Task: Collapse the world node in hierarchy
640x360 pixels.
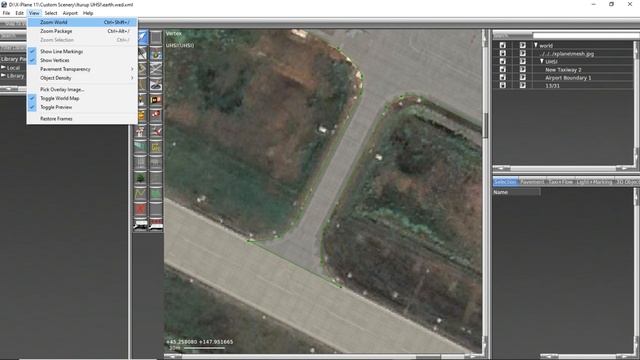Action: pyautogui.click(x=536, y=45)
